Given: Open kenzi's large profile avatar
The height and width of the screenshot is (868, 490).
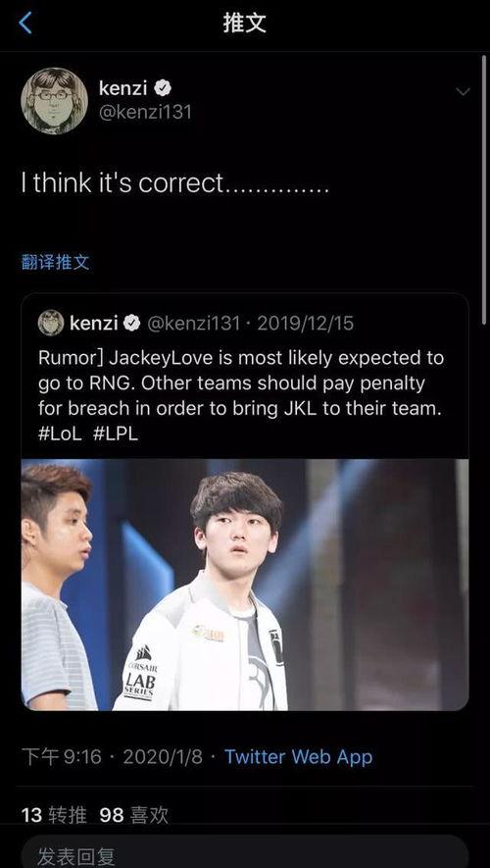Looking at the screenshot, I should 54,101.
